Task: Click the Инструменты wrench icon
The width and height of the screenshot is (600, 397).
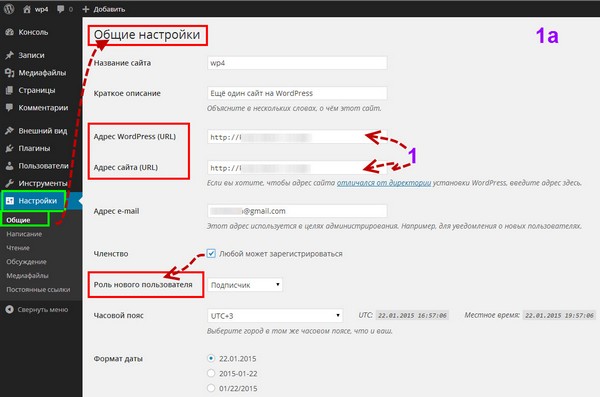Action: click(10, 183)
